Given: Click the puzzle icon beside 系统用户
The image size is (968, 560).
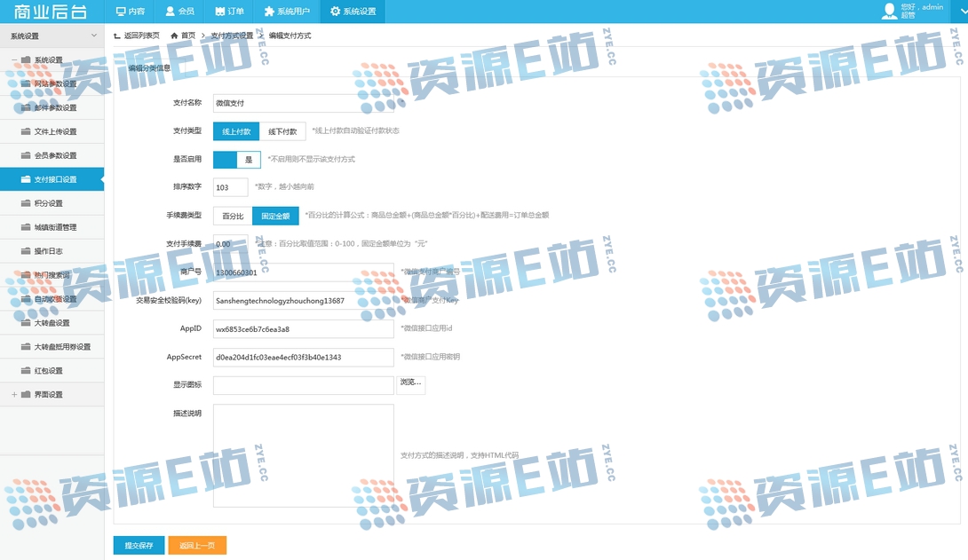Looking at the screenshot, I should point(269,12).
